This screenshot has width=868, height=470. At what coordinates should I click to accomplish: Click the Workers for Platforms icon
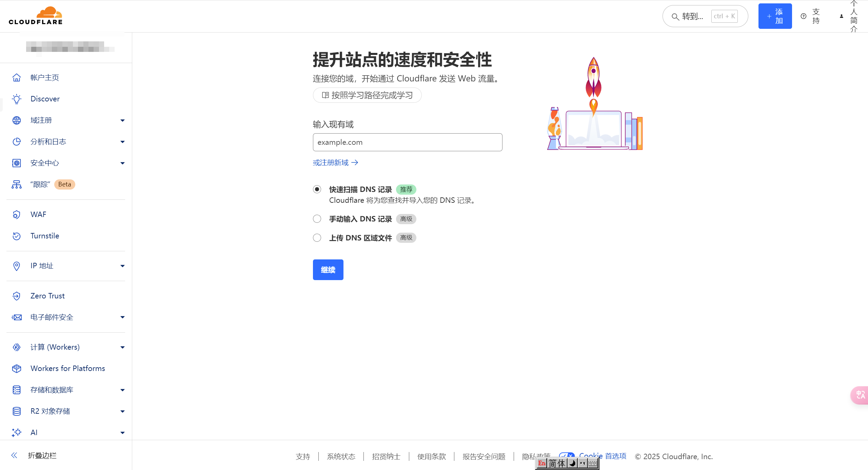(x=16, y=369)
